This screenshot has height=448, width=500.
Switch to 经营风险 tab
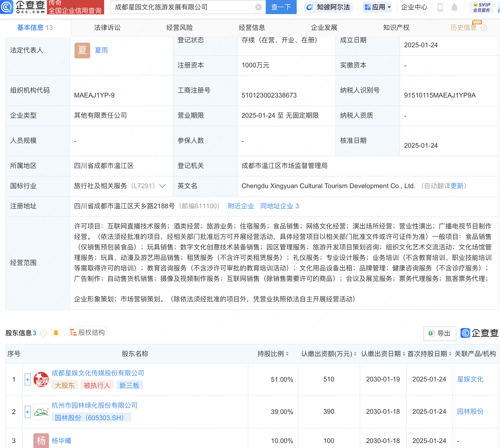[x=180, y=28]
